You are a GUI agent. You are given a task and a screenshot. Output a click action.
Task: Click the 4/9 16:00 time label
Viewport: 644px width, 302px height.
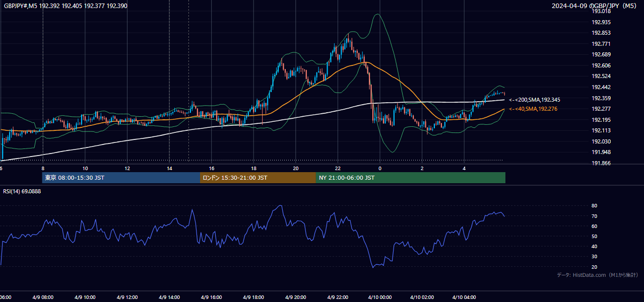[211, 297]
